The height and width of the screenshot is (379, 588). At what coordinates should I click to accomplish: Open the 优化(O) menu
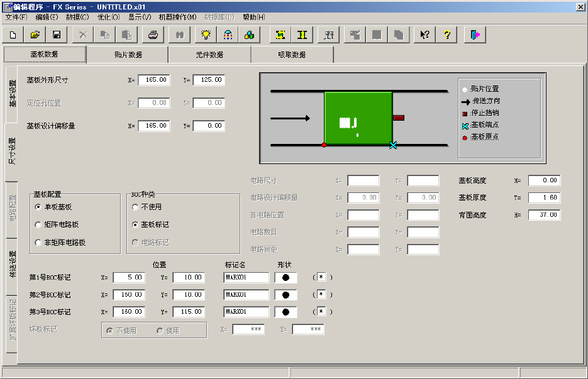click(x=108, y=17)
